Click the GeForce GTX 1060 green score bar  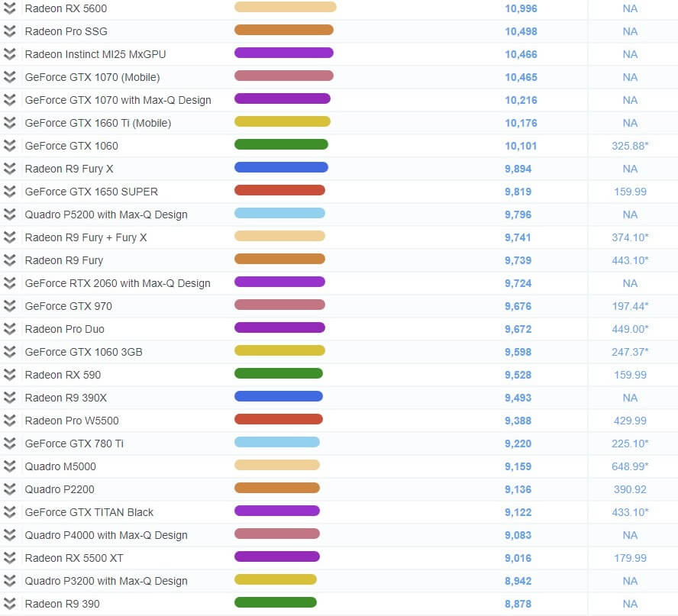281,144
